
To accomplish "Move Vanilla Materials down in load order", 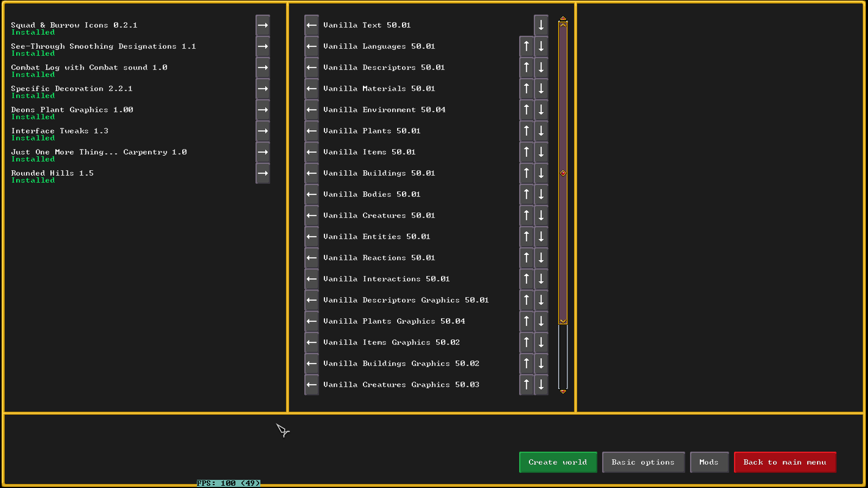I will pyautogui.click(x=541, y=88).
